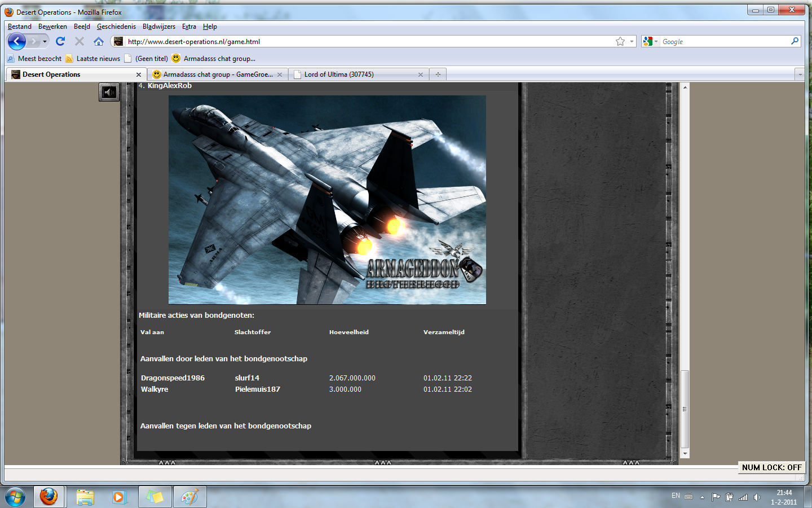Open the Help menu
Image resolution: width=812 pixels, height=508 pixels.
pos(210,27)
